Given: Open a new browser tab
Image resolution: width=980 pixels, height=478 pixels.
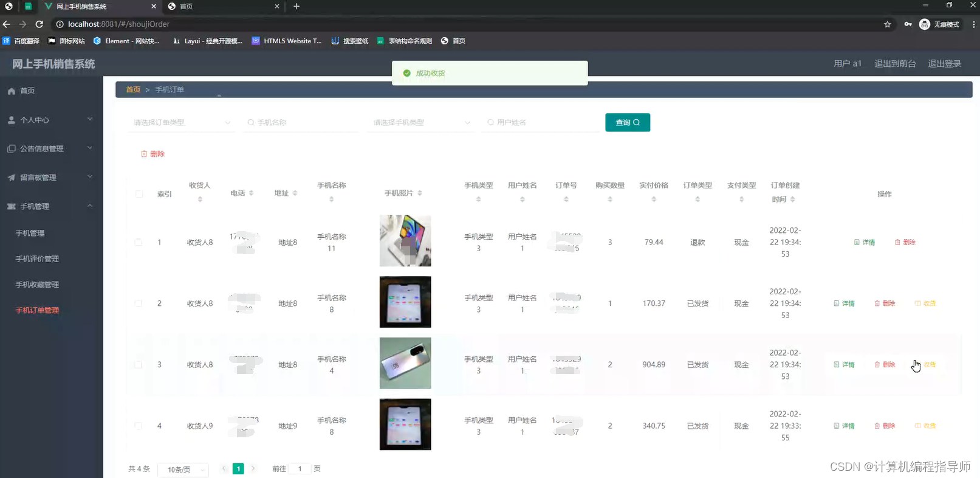Looking at the screenshot, I should pyautogui.click(x=296, y=6).
